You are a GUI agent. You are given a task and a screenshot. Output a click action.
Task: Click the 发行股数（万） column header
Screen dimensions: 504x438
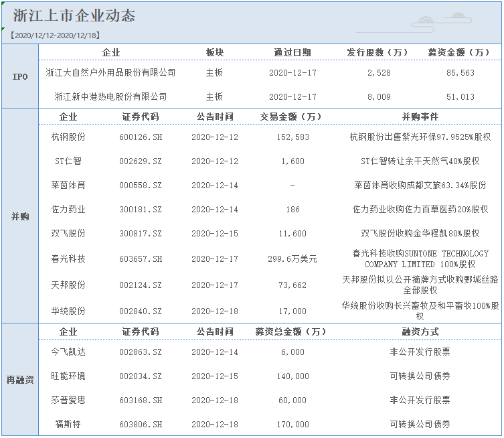[379, 52]
